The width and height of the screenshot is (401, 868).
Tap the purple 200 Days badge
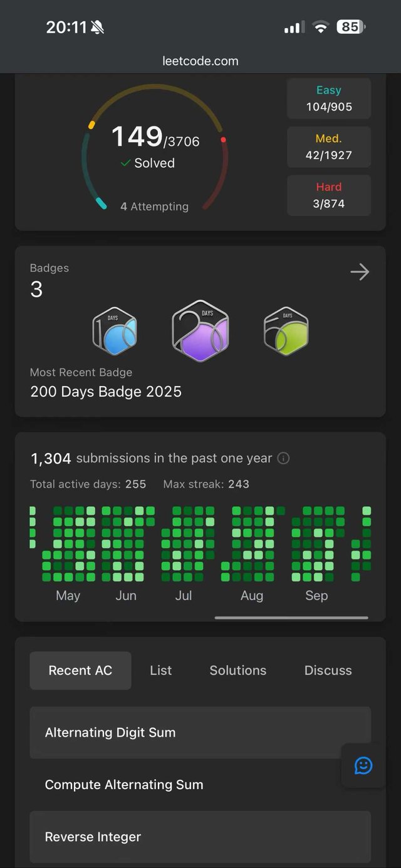point(200,330)
